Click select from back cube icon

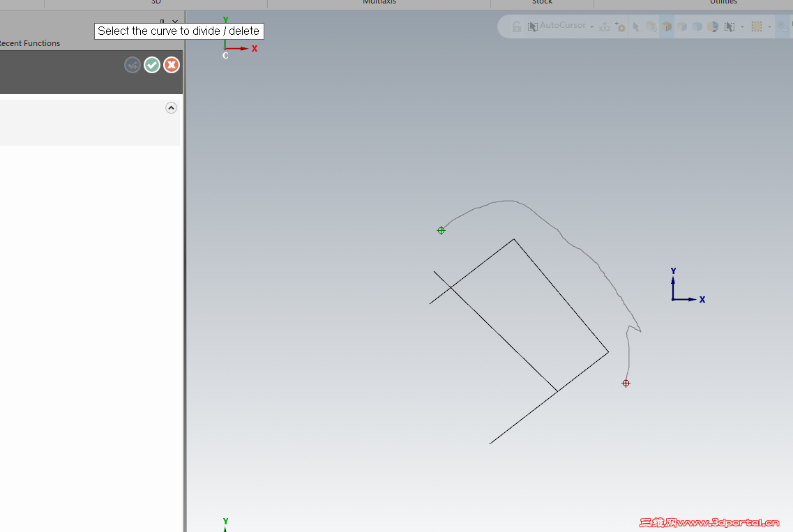(x=713, y=26)
